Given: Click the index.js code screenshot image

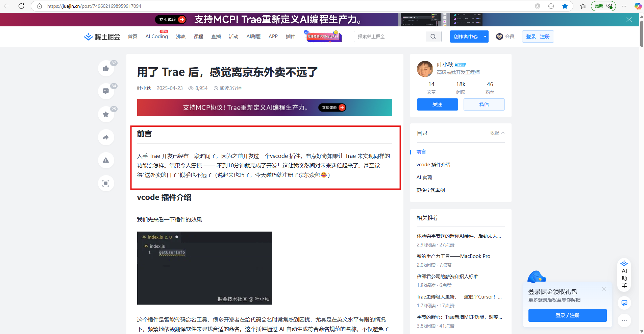Looking at the screenshot, I should point(205,268).
